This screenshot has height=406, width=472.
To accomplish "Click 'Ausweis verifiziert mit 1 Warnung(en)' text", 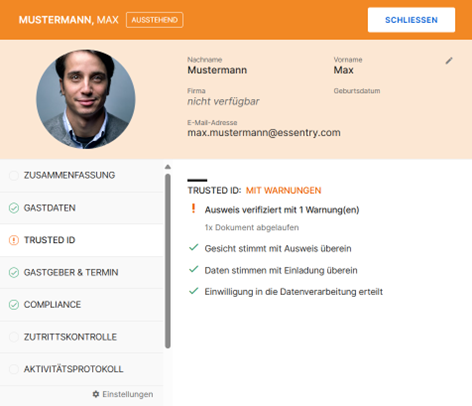I will (x=282, y=210).
